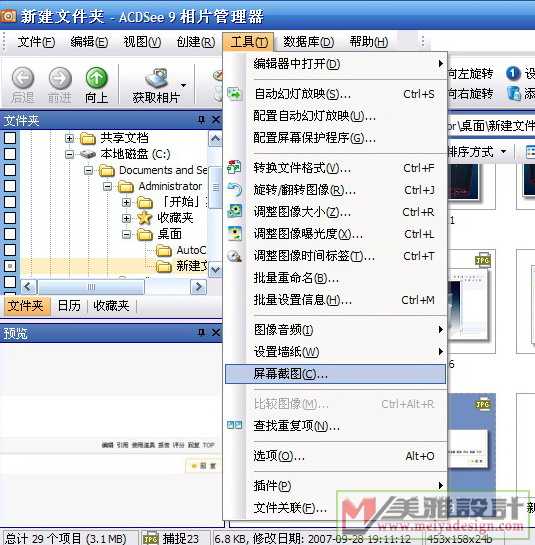Open the Acquire Photos dropdown arrow
Image resolution: width=535 pixels, height=545 pixels.
click(184, 85)
